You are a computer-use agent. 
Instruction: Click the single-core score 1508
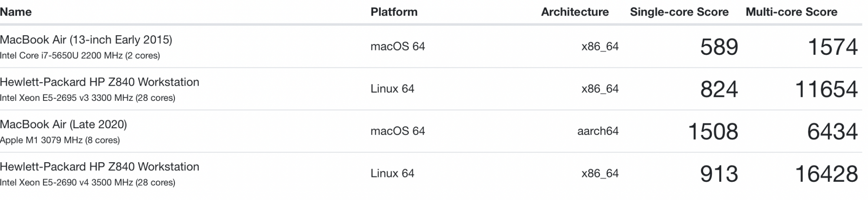[713, 131]
